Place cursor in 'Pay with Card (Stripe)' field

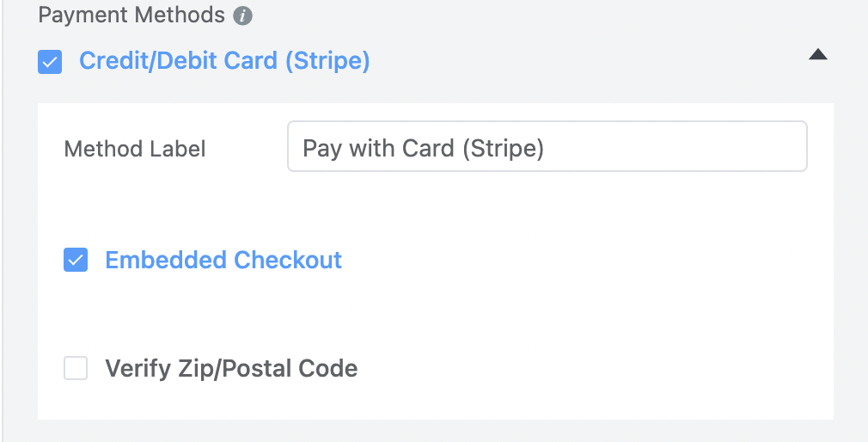(547, 147)
